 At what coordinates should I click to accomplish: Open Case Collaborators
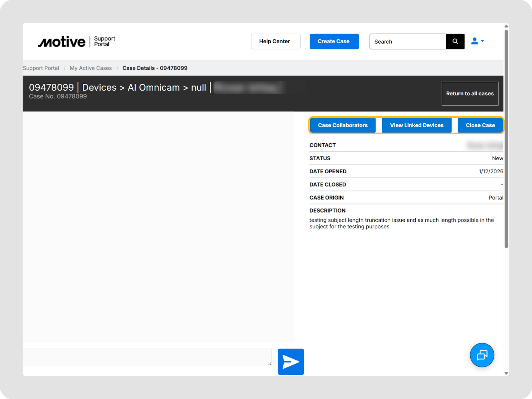coord(343,125)
